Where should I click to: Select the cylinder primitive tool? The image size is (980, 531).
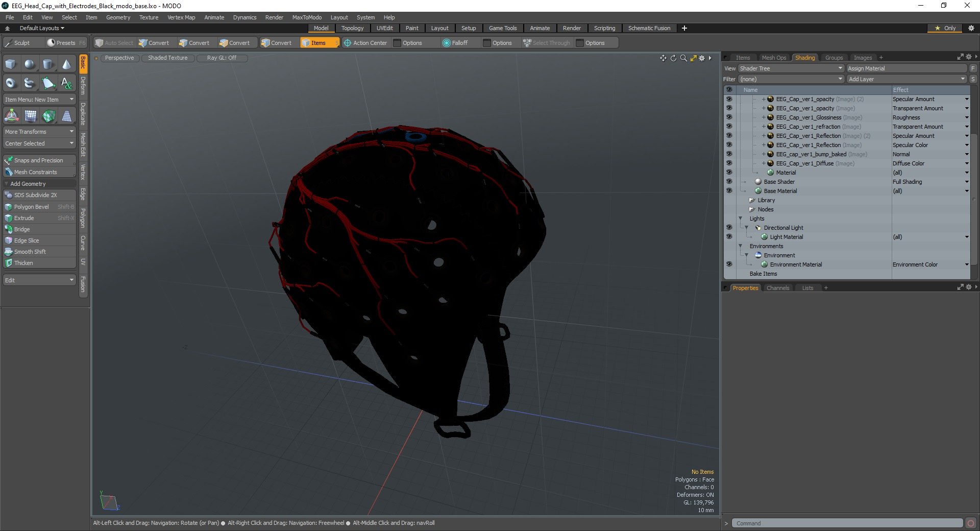pos(48,64)
